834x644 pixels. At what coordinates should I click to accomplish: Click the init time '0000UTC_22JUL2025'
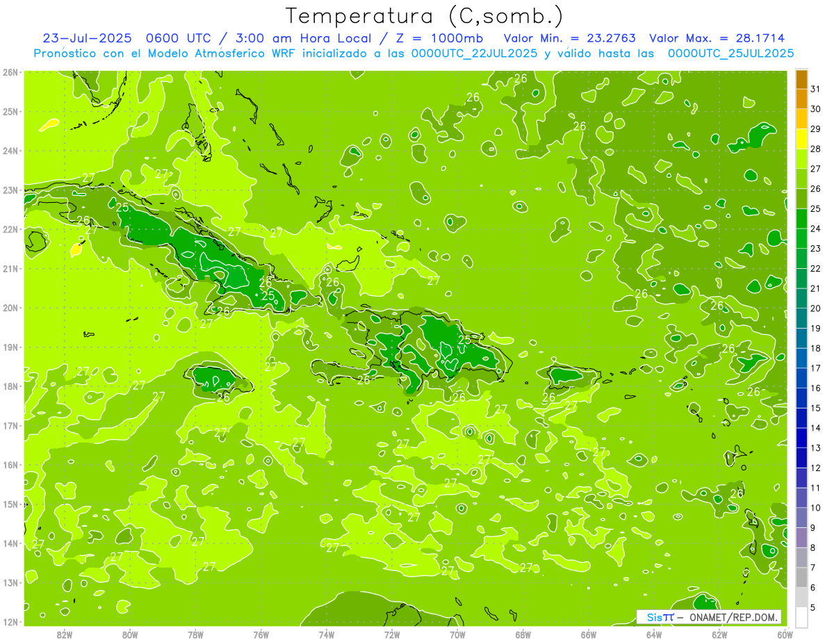[x=473, y=53]
